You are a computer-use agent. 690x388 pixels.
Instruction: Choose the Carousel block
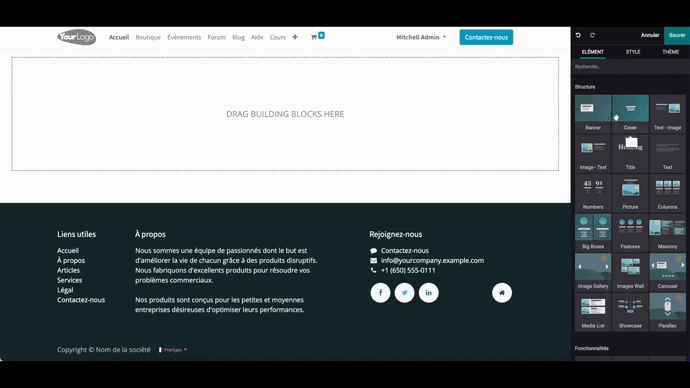click(668, 272)
